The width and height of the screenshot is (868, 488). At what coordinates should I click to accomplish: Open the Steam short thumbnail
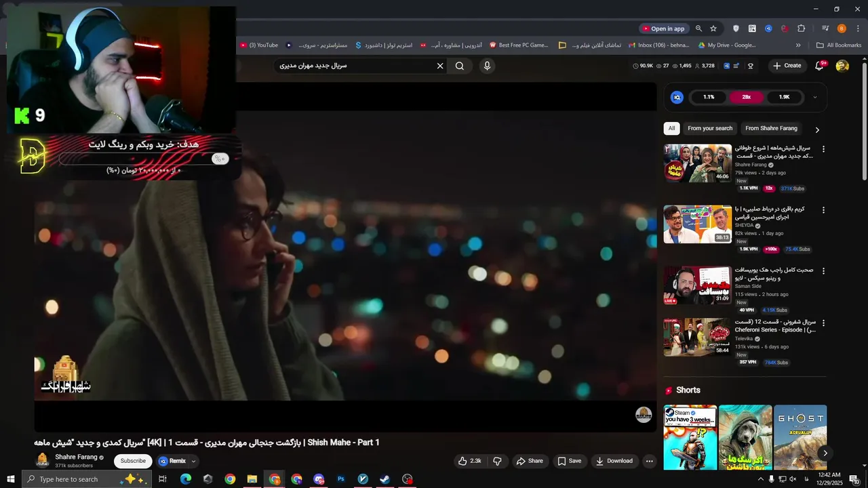tap(690, 437)
